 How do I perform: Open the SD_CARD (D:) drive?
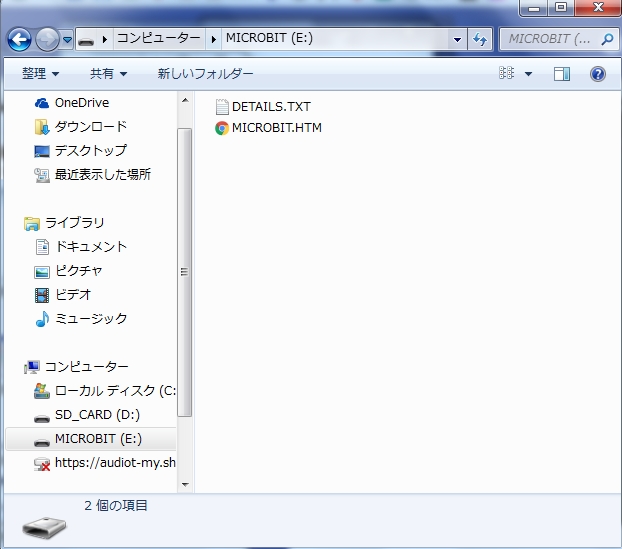point(97,415)
